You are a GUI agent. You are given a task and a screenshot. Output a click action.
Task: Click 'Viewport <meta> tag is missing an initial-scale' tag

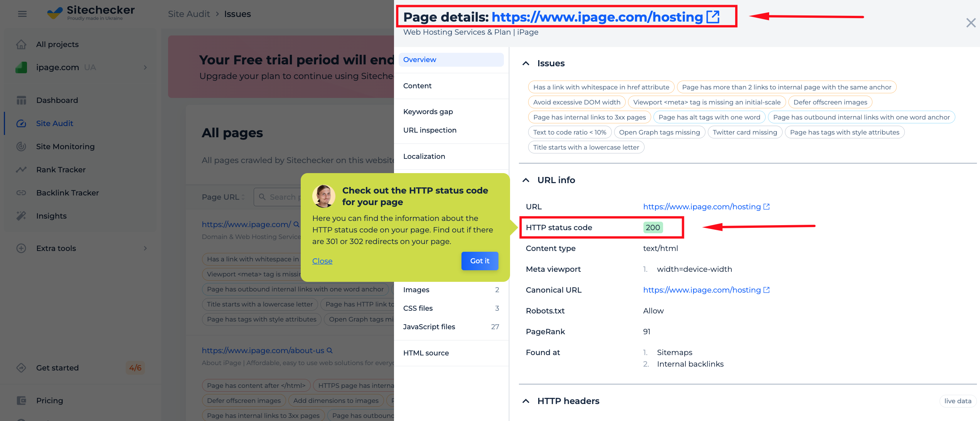tap(707, 102)
